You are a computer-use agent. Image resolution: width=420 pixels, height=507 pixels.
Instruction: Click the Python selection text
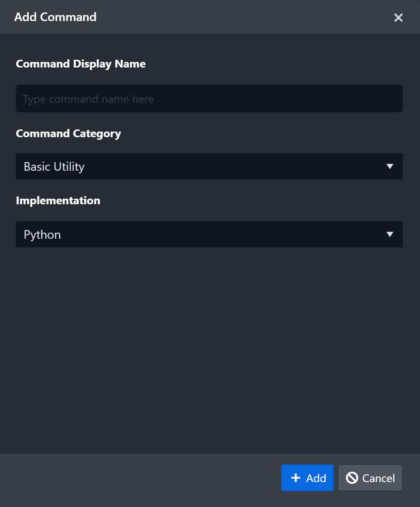tap(42, 235)
